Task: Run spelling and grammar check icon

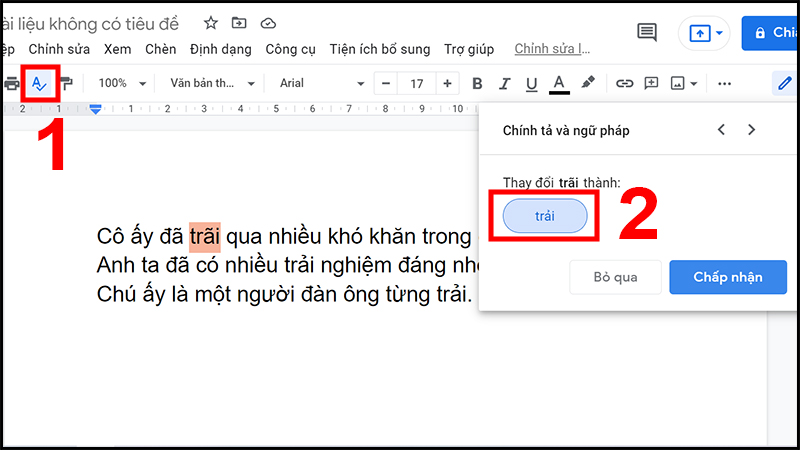Action: tap(40, 83)
